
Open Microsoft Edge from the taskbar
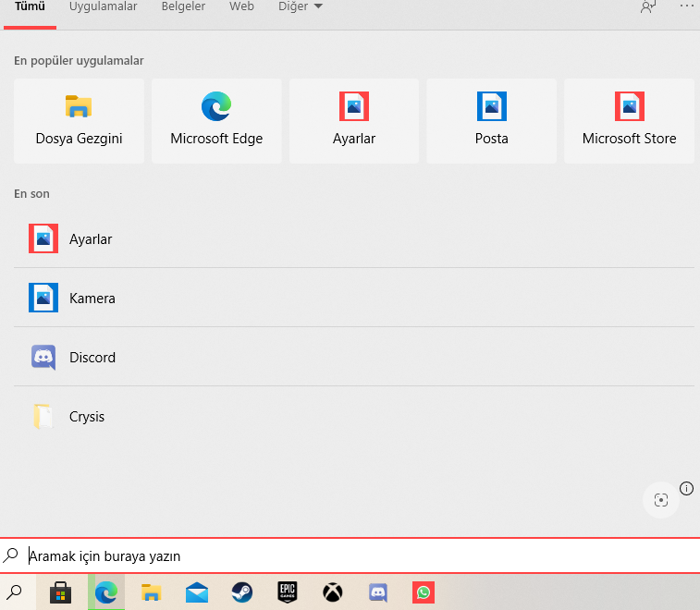106,592
